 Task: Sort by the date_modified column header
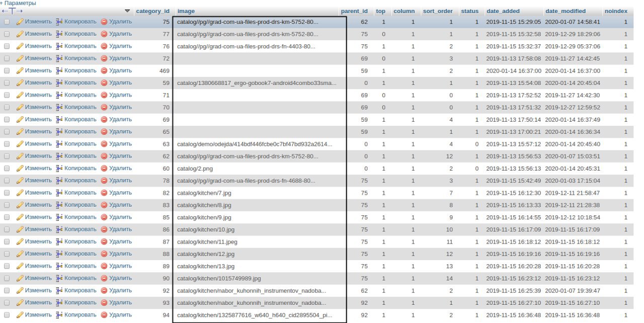[x=566, y=11]
